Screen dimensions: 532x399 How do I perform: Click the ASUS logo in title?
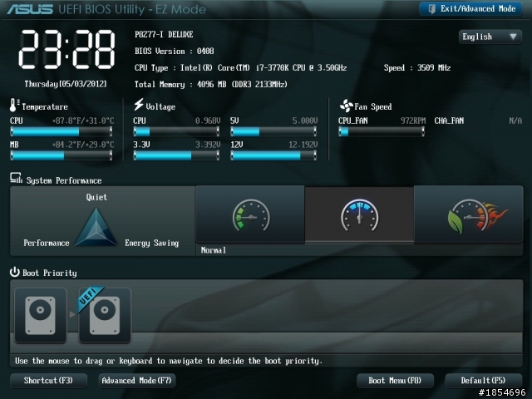coord(30,9)
